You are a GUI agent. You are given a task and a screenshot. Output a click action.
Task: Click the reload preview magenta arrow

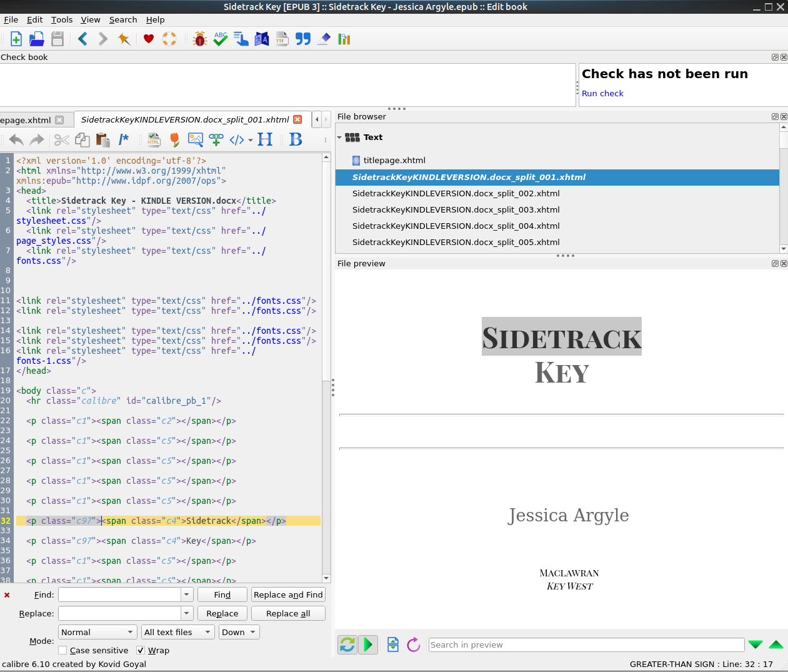pos(414,644)
